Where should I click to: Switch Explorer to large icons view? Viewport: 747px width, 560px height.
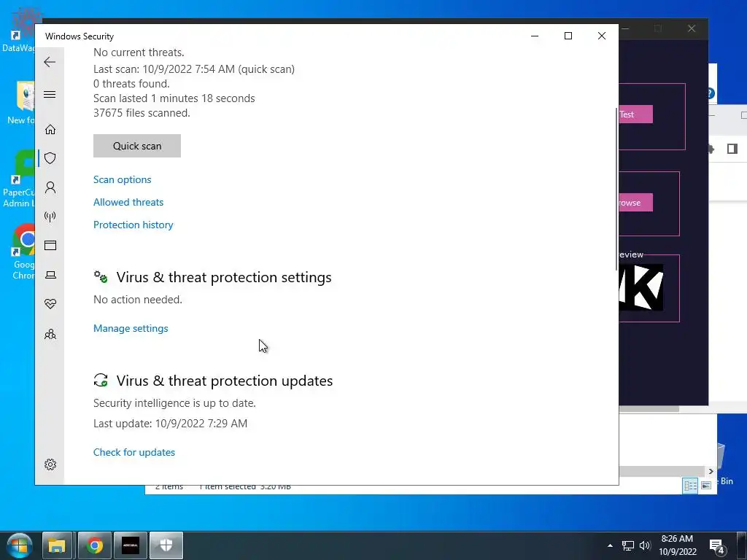coord(706,485)
